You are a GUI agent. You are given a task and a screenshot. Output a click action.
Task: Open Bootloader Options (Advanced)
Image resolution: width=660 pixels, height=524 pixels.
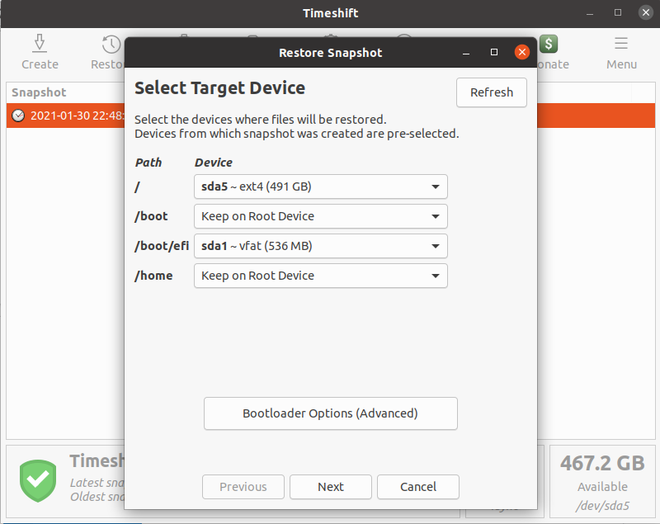330,413
